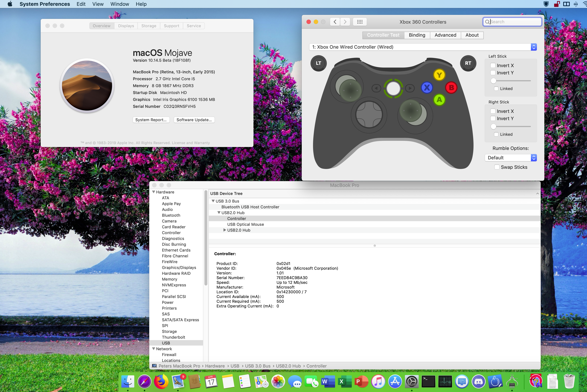Open the Window menu in menu bar

pos(119,4)
